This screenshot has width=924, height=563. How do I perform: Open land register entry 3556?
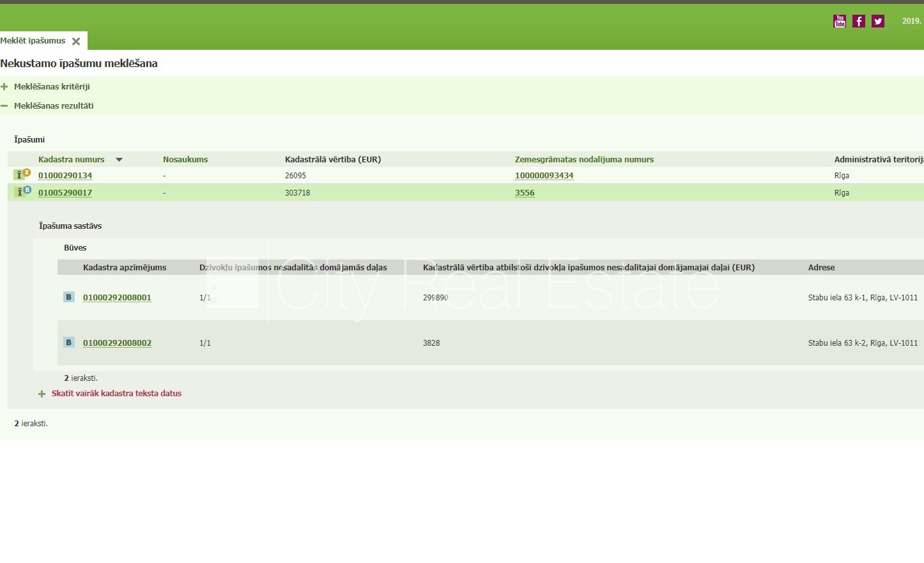[525, 193]
